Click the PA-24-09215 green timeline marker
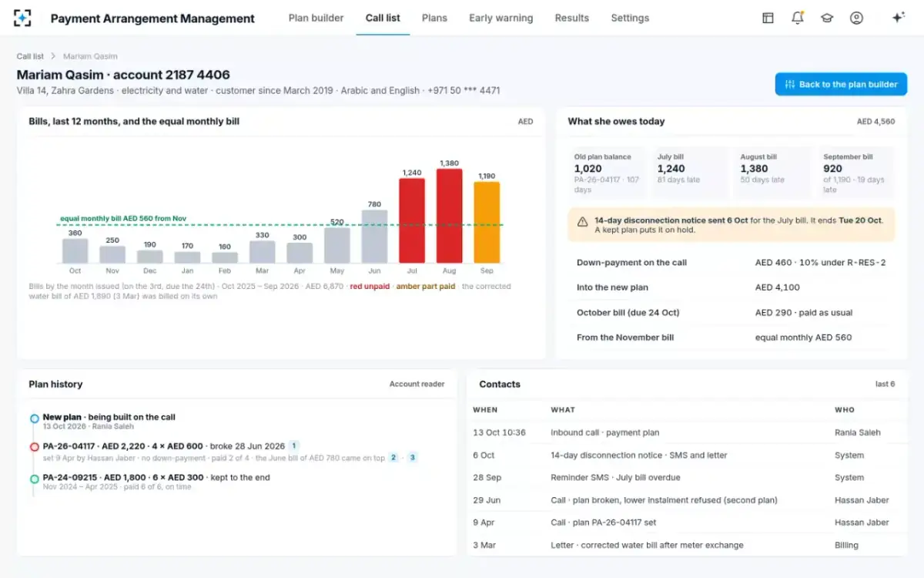The height and width of the screenshot is (578, 924). pos(34,479)
